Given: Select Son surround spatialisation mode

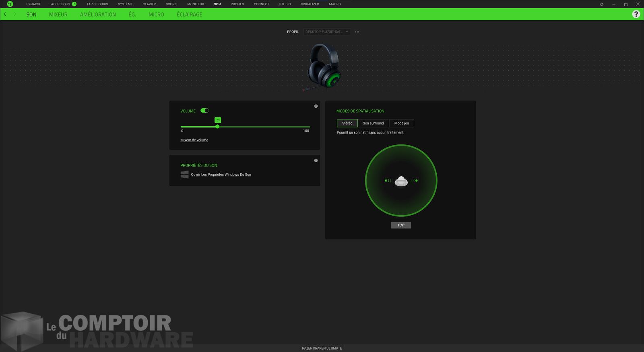Looking at the screenshot, I should [x=373, y=123].
